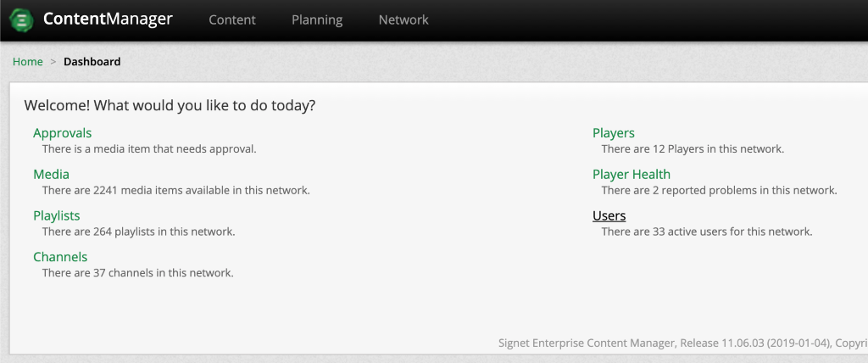View the Player Health page
Image resolution: width=868 pixels, height=363 pixels.
632,175
